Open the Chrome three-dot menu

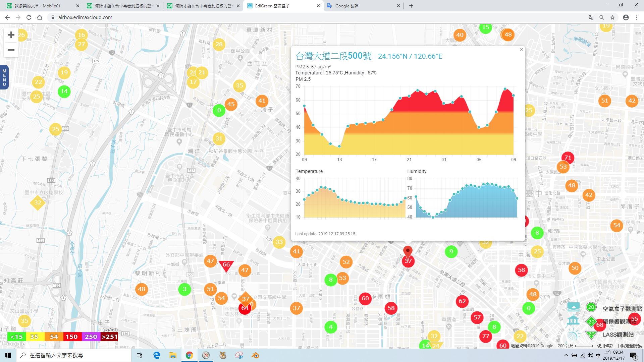coord(637,17)
